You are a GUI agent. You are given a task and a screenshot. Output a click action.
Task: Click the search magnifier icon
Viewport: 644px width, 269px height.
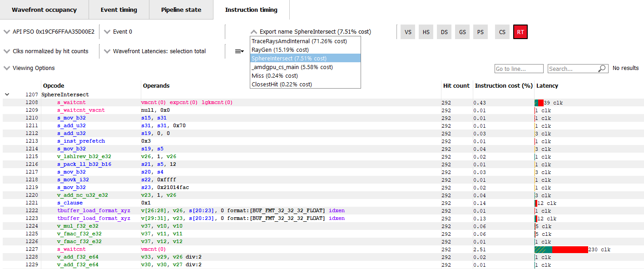click(602, 69)
